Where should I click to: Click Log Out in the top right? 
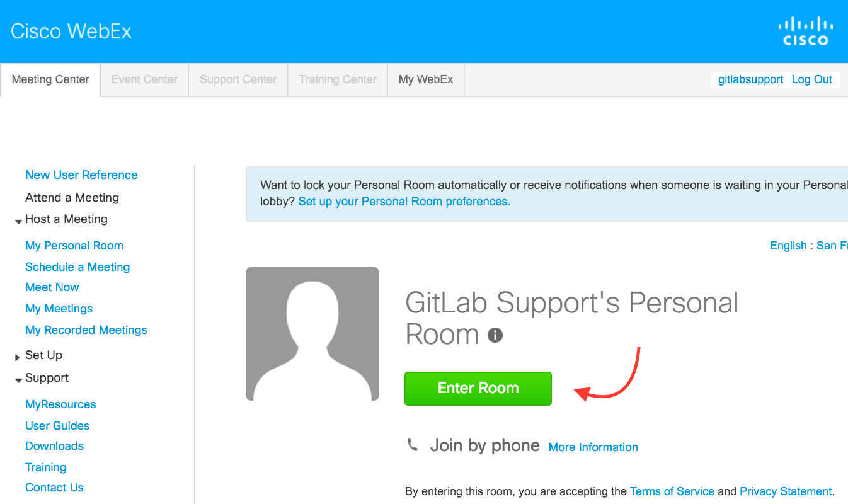point(812,79)
